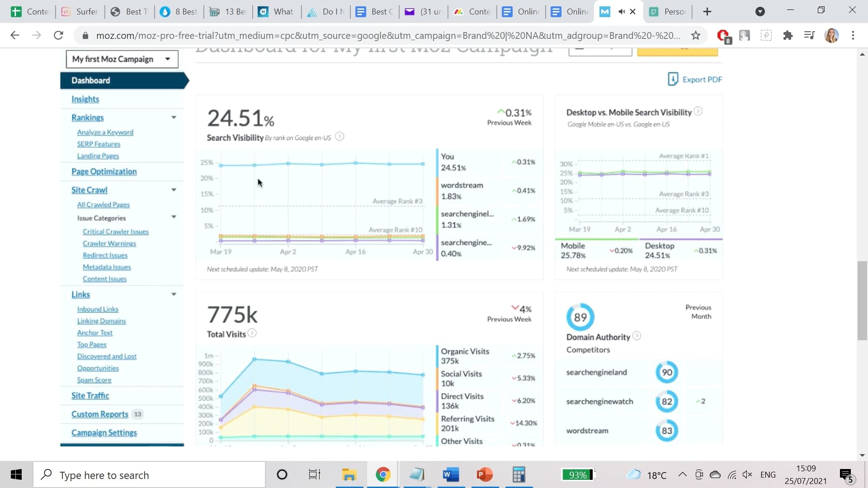The height and width of the screenshot is (488, 868).
Task: Open My first Moz Campaign dropdown
Action: click(x=122, y=59)
